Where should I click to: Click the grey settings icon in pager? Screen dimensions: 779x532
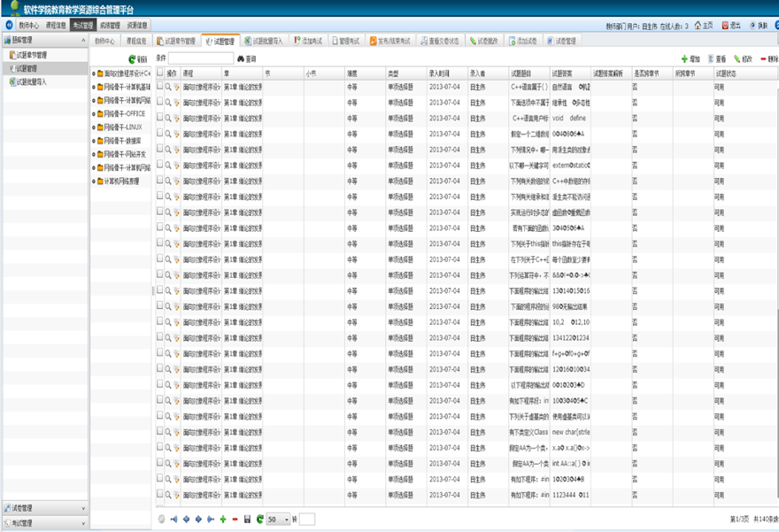[161, 519]
